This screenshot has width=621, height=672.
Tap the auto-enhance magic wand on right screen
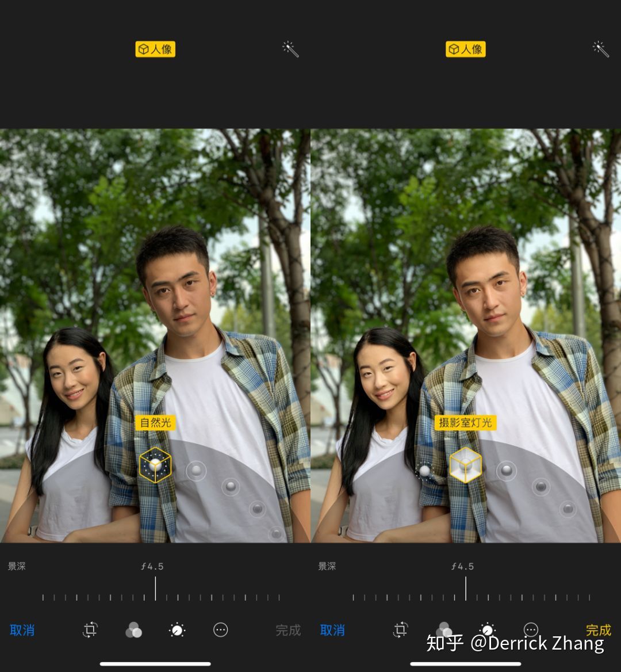(600, 49)
